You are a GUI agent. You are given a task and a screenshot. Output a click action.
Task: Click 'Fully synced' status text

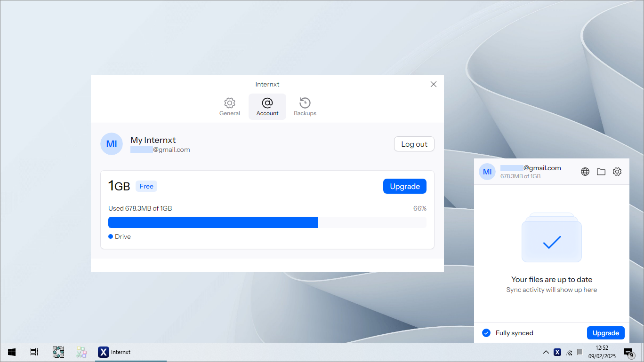coord(515,333)
